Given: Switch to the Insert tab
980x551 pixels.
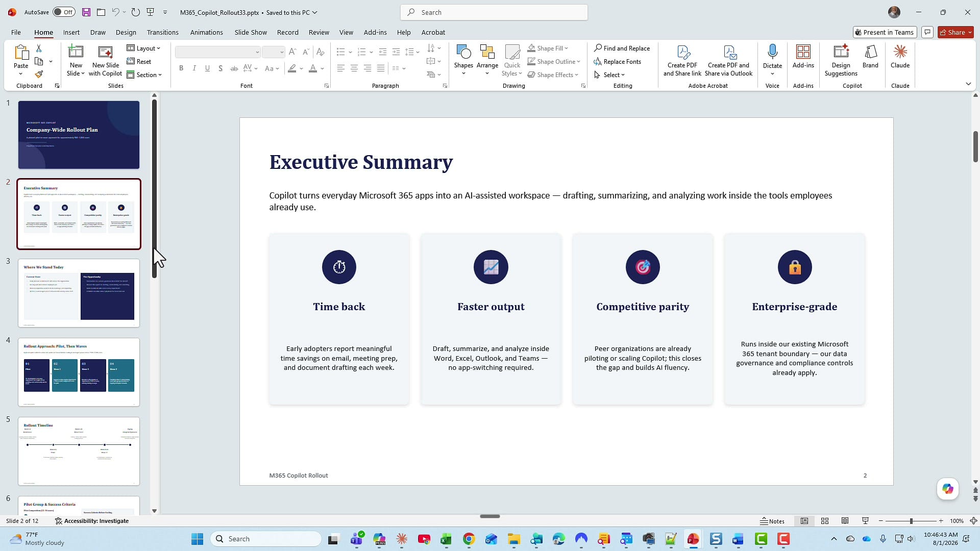Looking at the screenshot, I should (71, 32).
